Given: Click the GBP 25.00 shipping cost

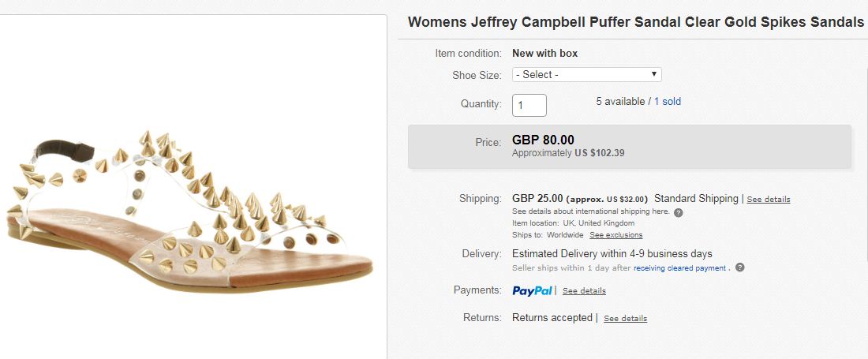Looking at the screenshot, I should [x=537, y=199].
